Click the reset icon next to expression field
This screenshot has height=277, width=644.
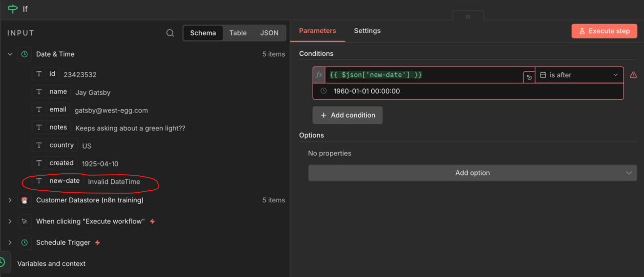point(529,77)
